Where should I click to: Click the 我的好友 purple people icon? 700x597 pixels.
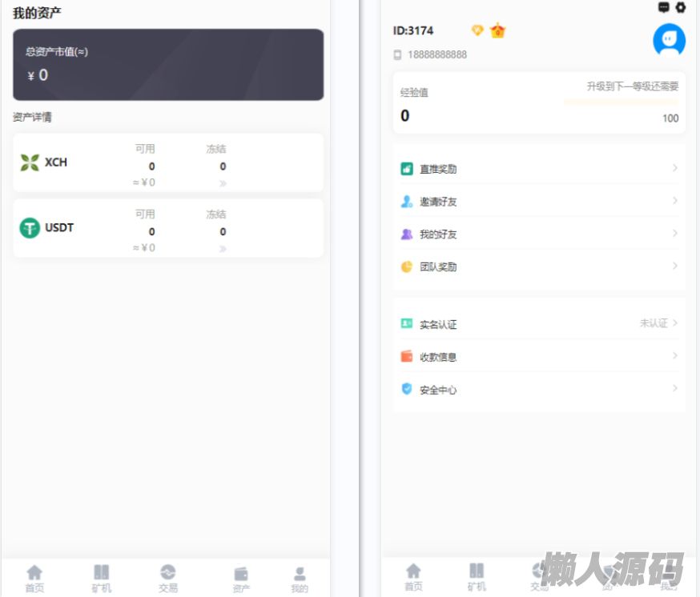[x=407, y=234]
